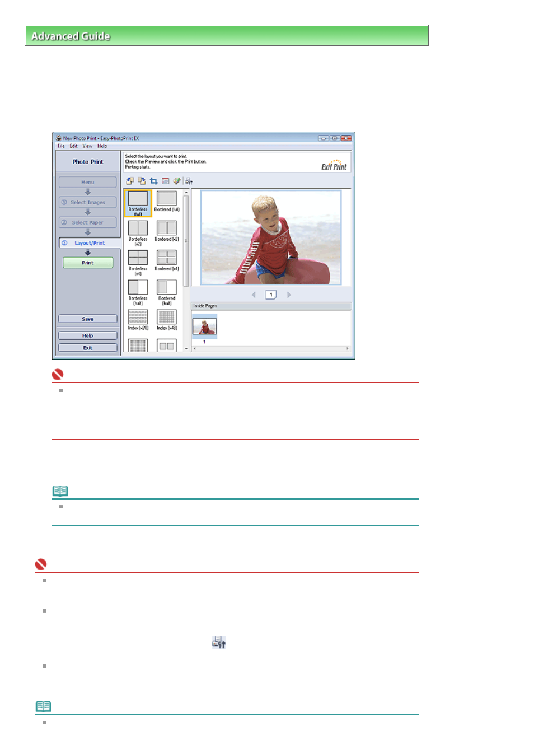Choose the Borderless (full) layout
Screen dimensions: 534x756
(138, 203)
